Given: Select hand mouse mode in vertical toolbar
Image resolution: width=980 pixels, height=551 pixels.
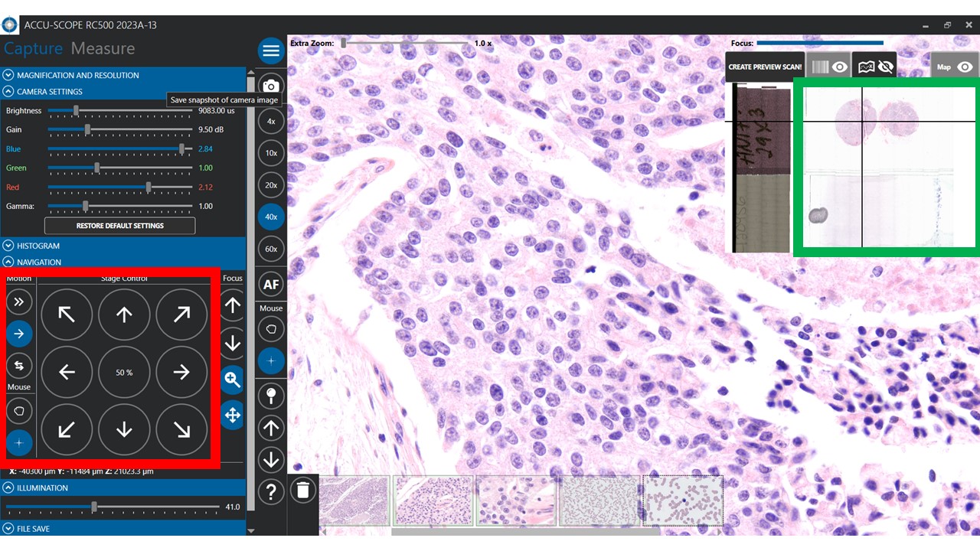Looking at the screenshot, I should 271,329.
